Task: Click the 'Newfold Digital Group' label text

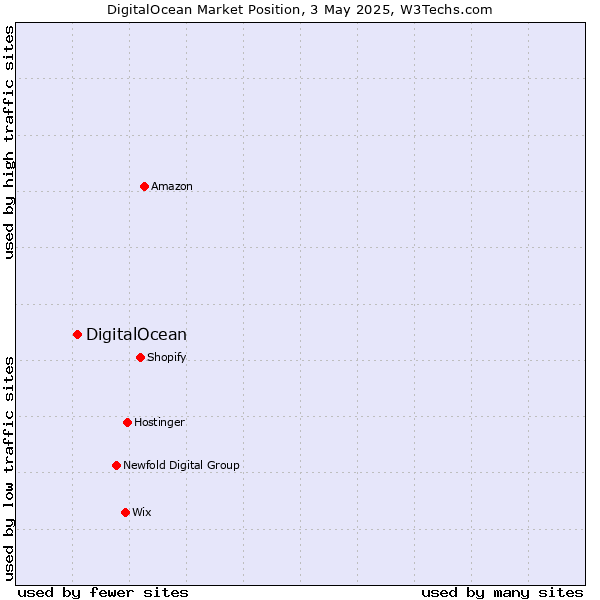Action: coord(181,465)
